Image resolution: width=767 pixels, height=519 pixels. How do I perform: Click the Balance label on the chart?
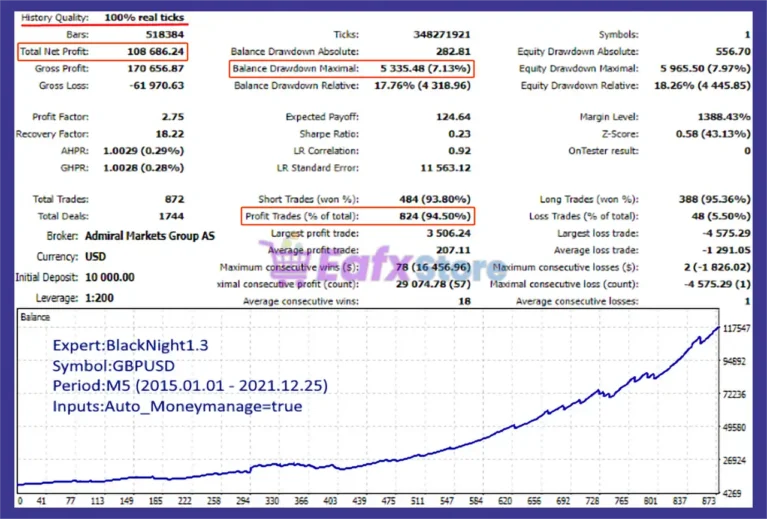[35, 318]
